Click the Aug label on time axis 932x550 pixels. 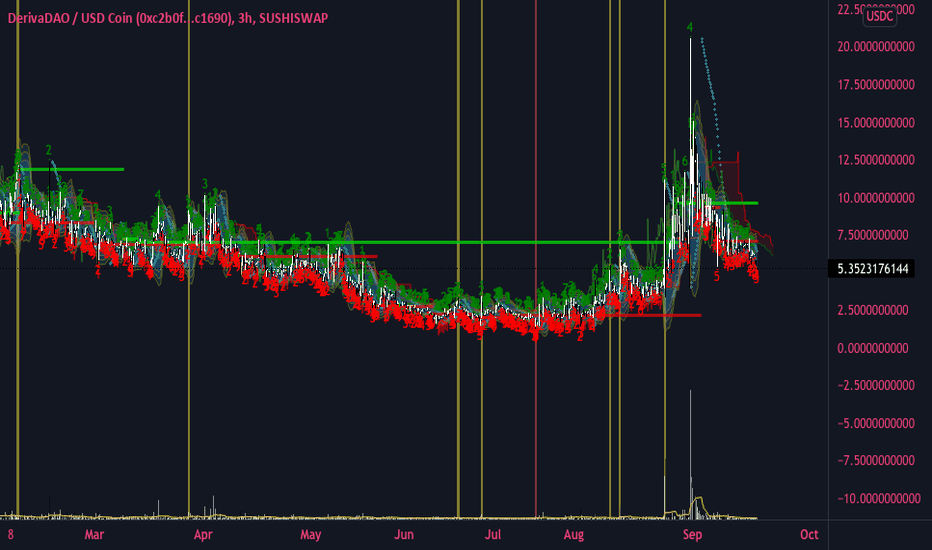tap(574, 535)
